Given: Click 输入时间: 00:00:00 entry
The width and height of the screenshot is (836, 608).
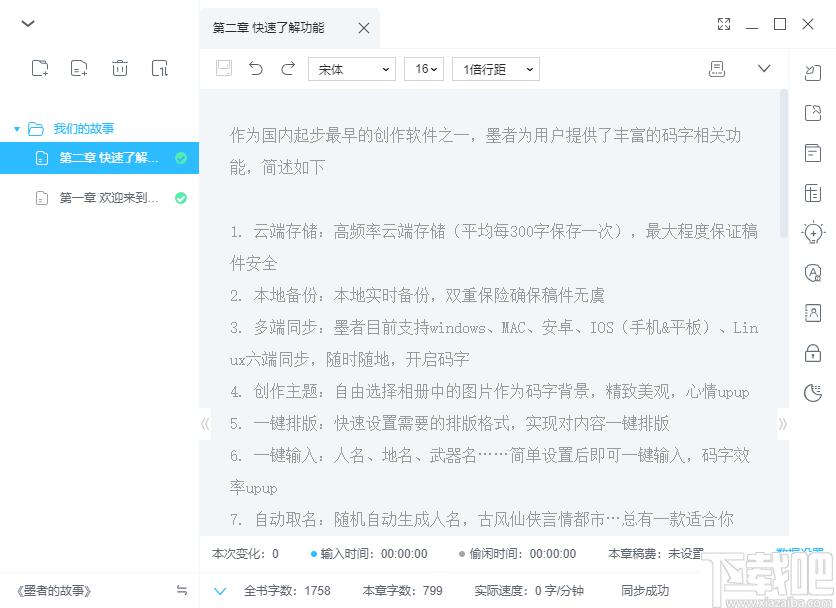Looking at the screenshot, I should click(369, 554).
